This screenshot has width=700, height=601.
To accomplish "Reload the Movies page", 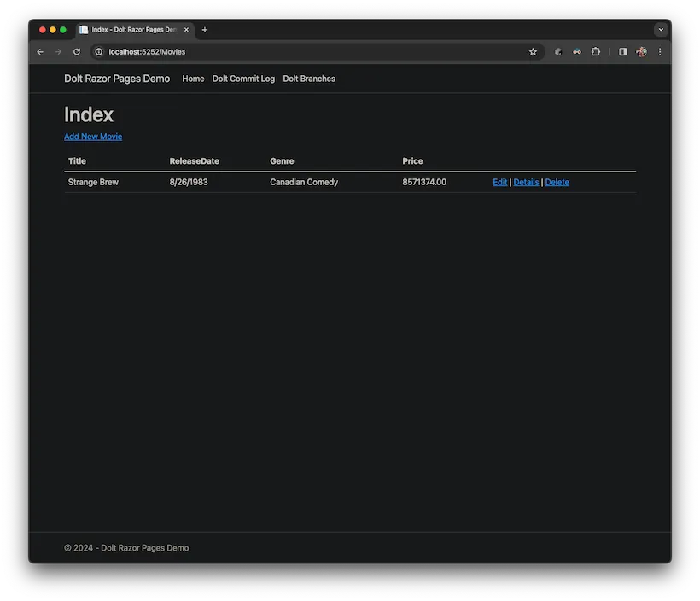I will [x=77, y=51].
